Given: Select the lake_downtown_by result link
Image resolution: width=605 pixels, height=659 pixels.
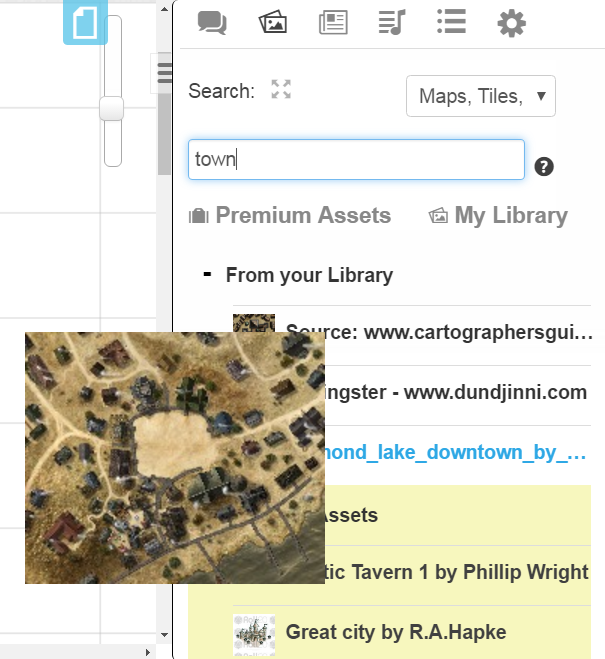Looking at the screenshot, I should click(x=455, y=453).
